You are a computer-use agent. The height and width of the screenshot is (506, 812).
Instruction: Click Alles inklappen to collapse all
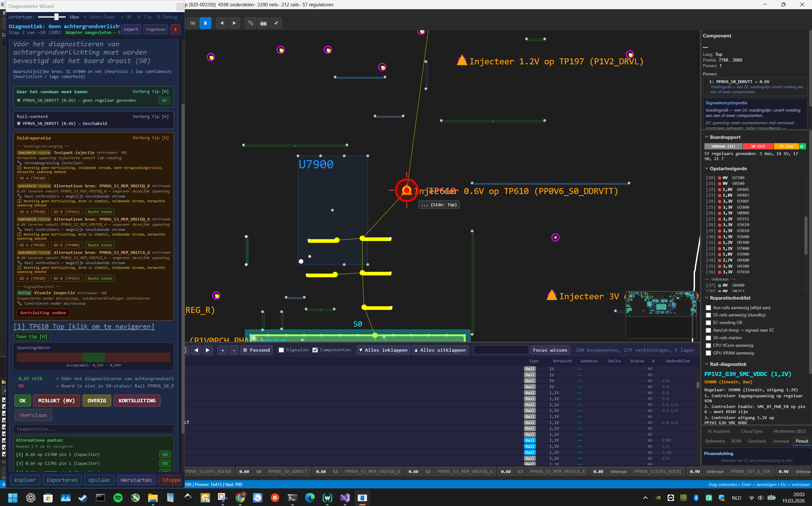pos(383,350)
